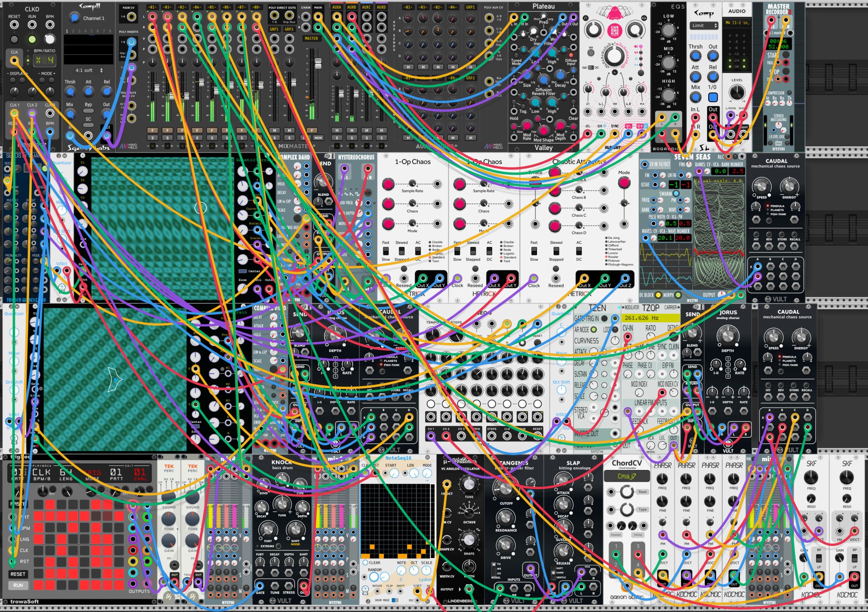Click the TZOP 261.626 Hz frequency display
The height and width of the screenshot is (612, 868).
[x=651, y=318]
